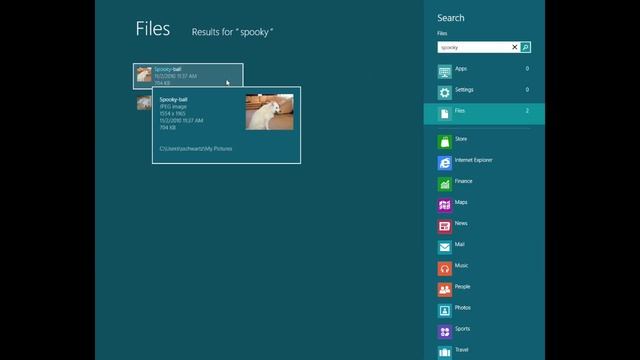Click the JPEG image type text
The width and height of the screenshot is (640, 360).
click(173, 107)
